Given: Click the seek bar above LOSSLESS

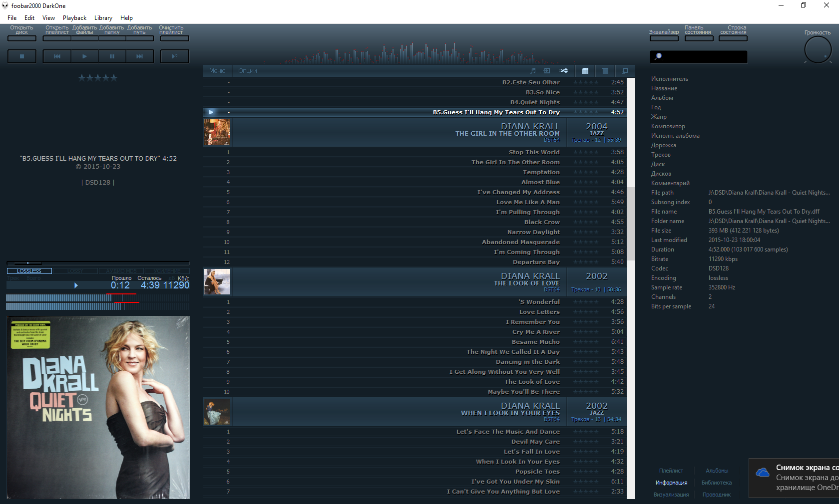Looking at the screenshot, I should (x=98, y=262).
